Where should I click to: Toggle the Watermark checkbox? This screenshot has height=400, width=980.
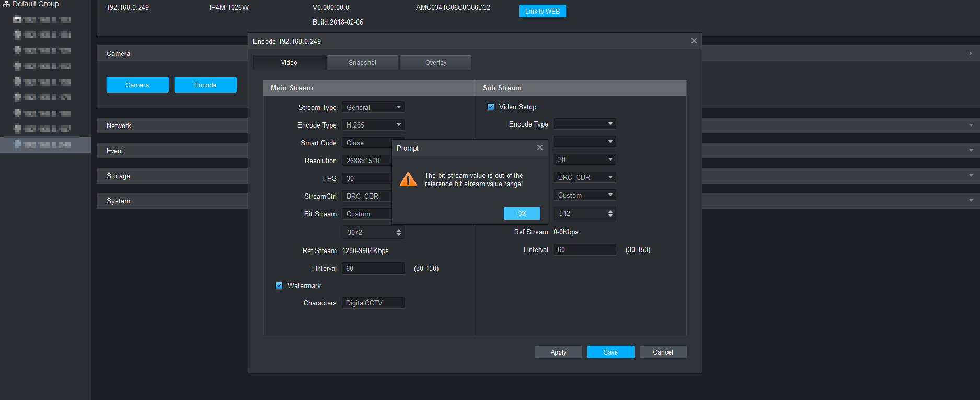point(279,285)
